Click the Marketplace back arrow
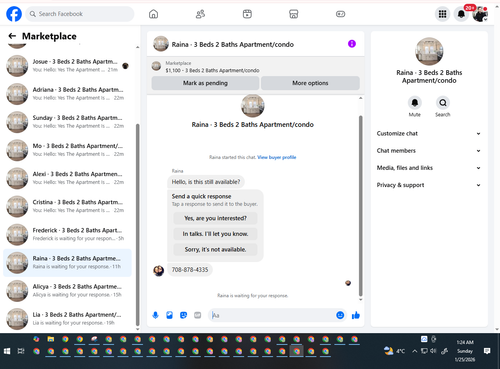 [x=12, y=36]
